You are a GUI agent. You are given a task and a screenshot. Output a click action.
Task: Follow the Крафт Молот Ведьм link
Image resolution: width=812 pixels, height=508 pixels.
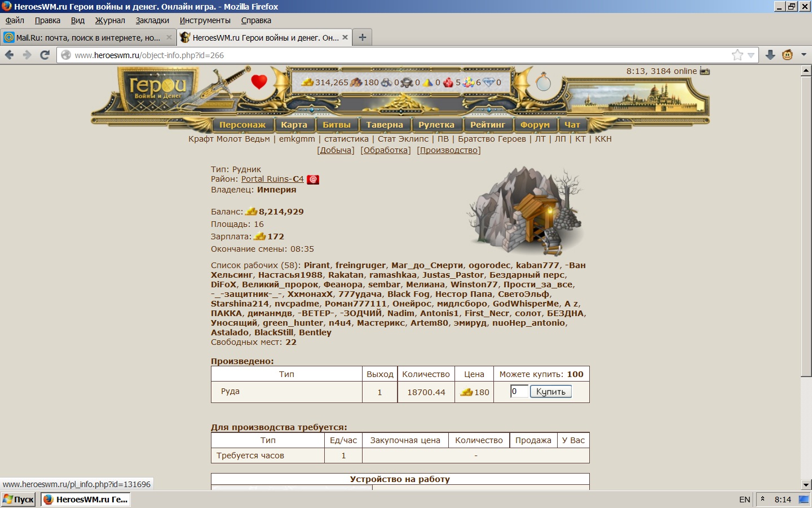229,139
